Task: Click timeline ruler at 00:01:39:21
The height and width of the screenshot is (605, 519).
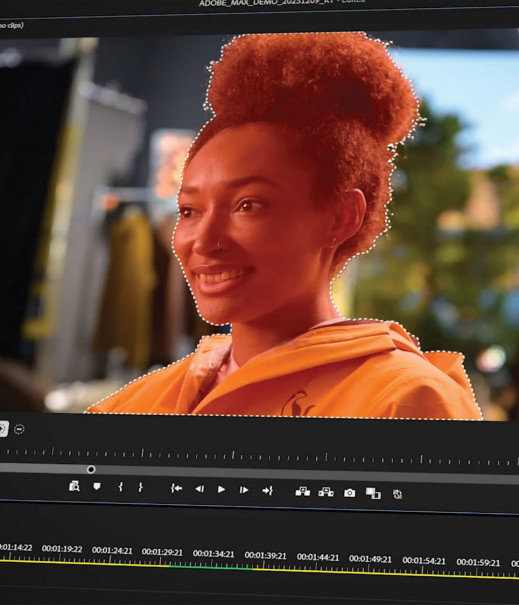Action: (265, 556)
